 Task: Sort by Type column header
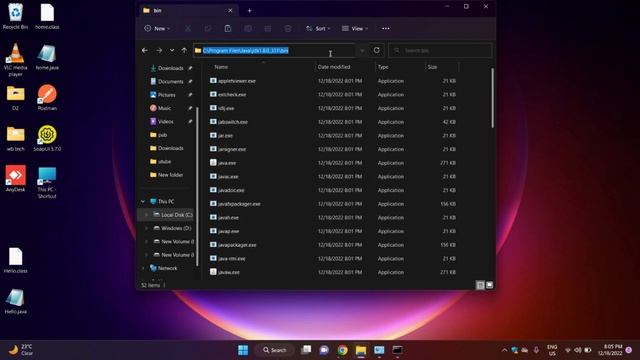(x=383, y=67)
